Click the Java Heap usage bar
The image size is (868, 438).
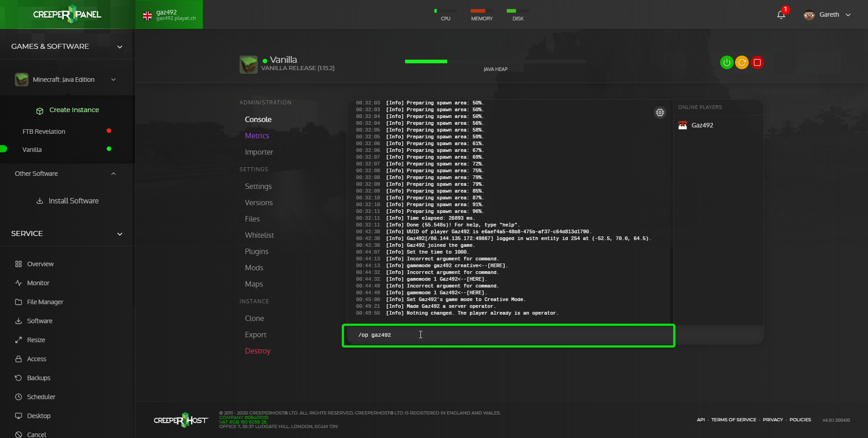click(495, 61)
